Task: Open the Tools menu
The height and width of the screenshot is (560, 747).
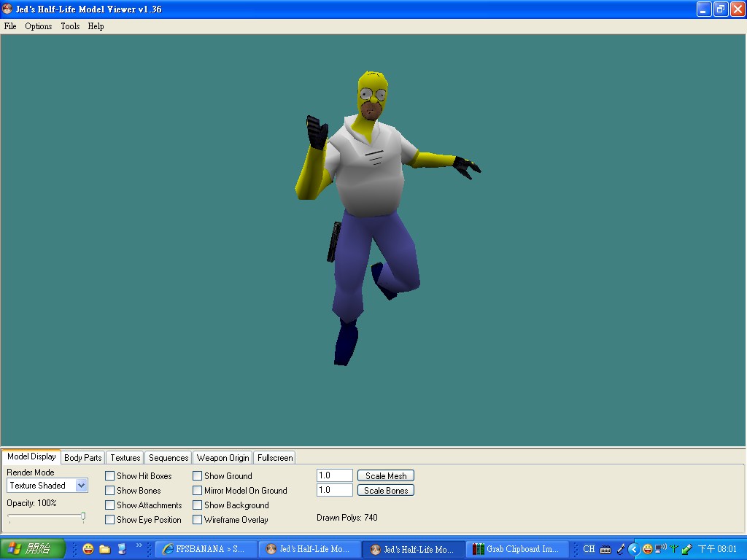Action: coord(70,26)
